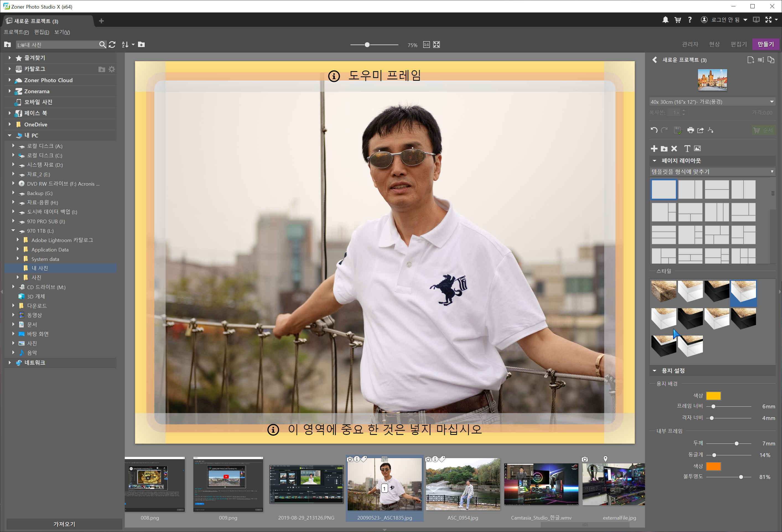This screenshot has height=532, width=782.
Task: Click the 만들기 module tab
Action: [766, 44]
